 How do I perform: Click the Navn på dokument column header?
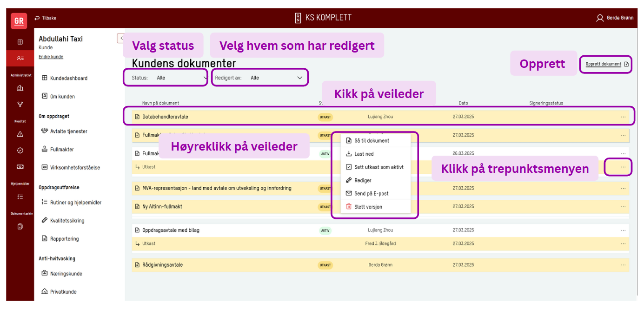click(160, 103)
